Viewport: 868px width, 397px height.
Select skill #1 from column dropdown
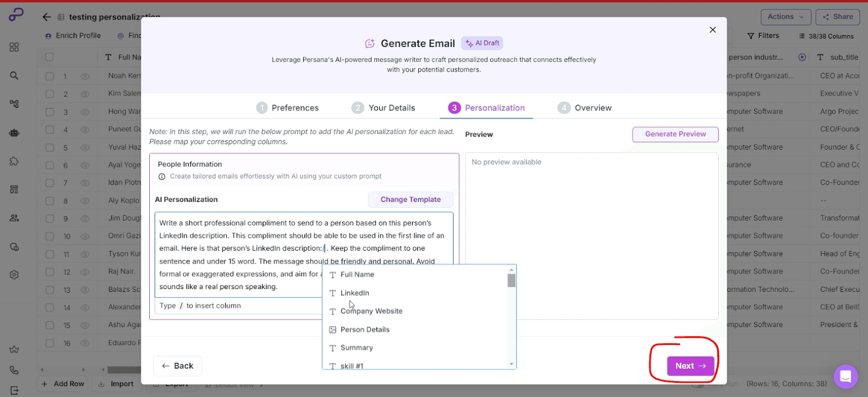click(x=415, y=365)
